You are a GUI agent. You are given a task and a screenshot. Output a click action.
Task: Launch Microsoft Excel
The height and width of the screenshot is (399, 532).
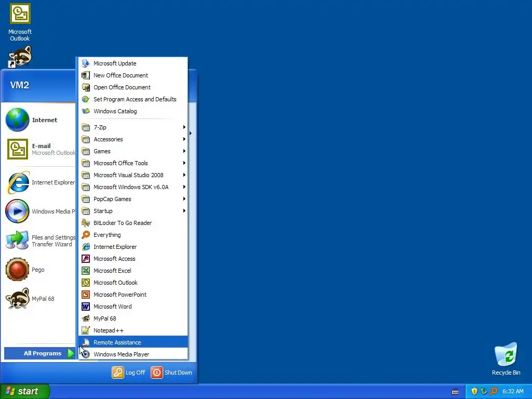tap(132, 270)
